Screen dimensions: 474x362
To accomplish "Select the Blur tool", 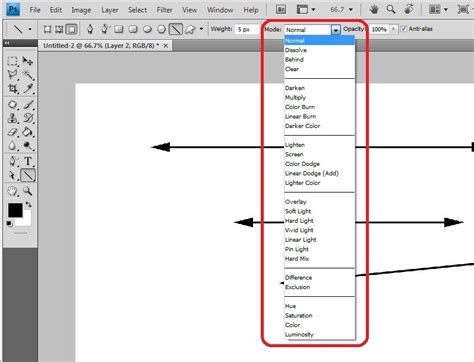I will click(x=12, y=146).
